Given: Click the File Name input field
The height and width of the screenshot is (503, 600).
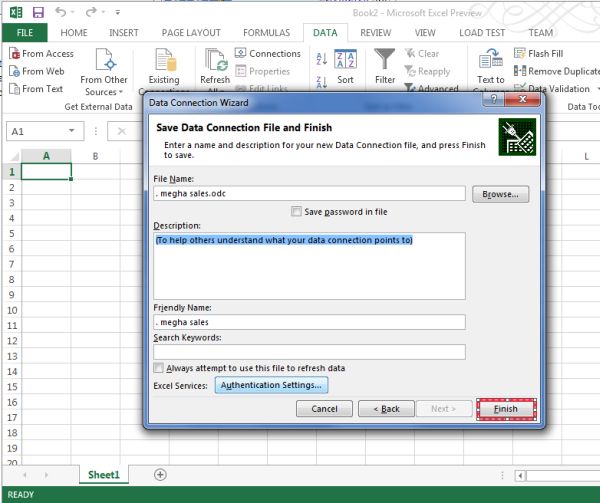Looking at the screenshot, I should [309, 194].
